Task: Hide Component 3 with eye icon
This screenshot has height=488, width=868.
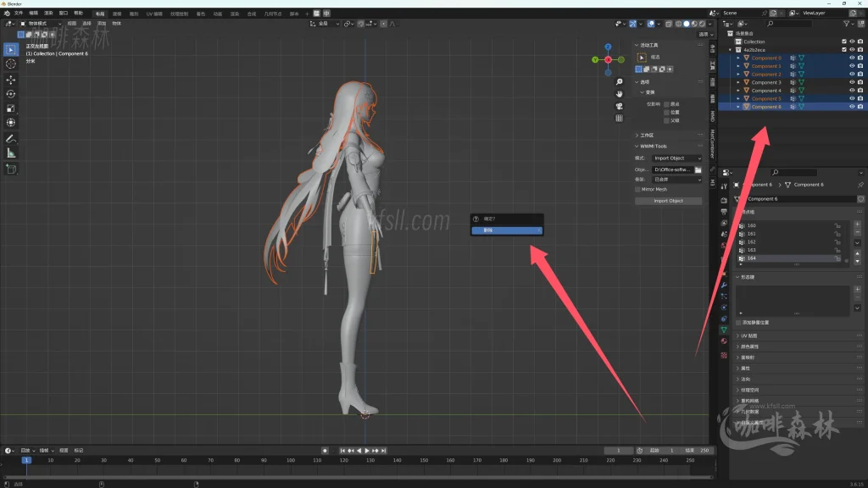Action: [852, 82]
